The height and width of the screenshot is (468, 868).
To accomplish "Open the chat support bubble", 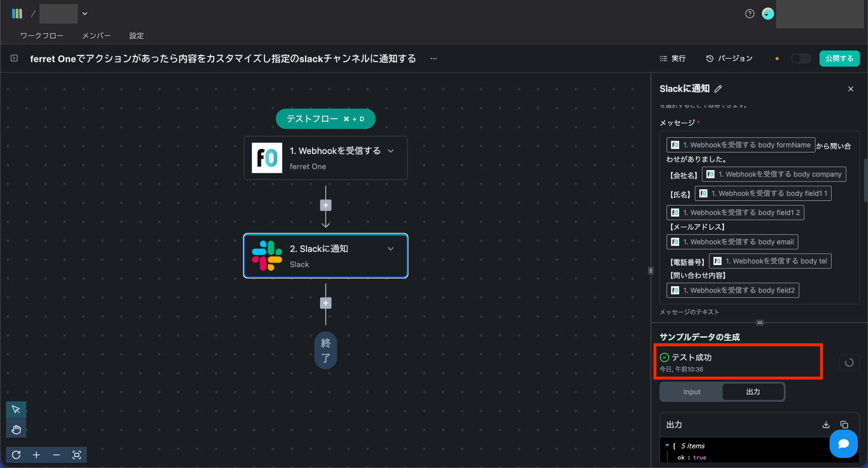I will [x=844, y=444].
